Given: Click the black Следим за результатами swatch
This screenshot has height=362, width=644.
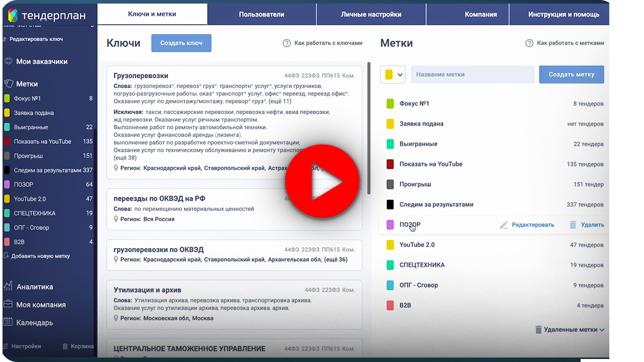Looking at the screenshot, I should pyautogui.click(x=390, y=205).
